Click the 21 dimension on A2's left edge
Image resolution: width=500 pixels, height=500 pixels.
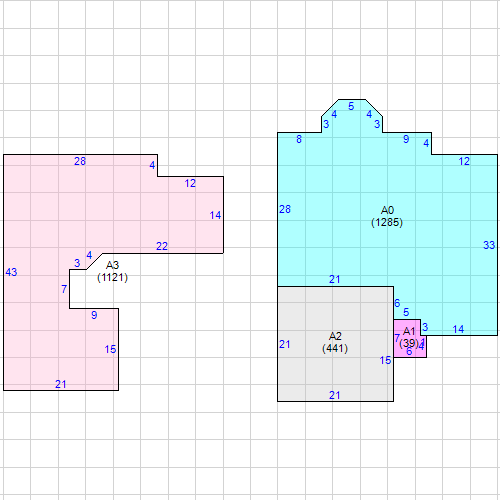coord(285,344)
